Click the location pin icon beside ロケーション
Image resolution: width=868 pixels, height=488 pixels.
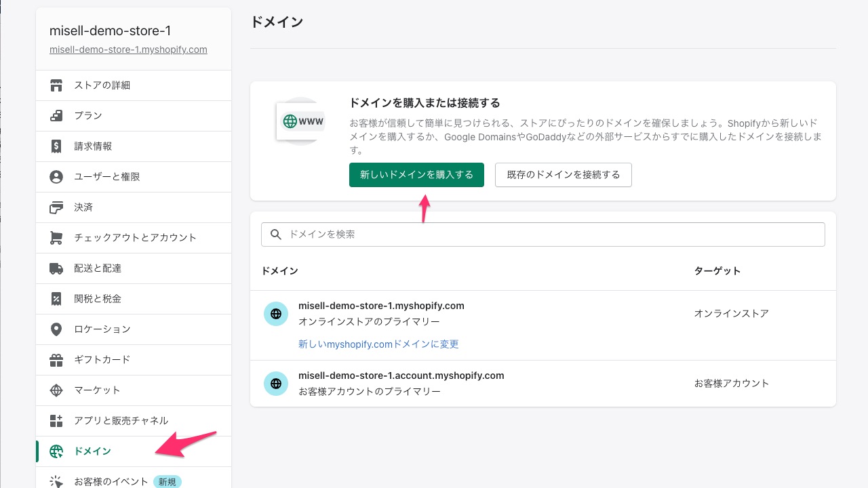point(56,329)
